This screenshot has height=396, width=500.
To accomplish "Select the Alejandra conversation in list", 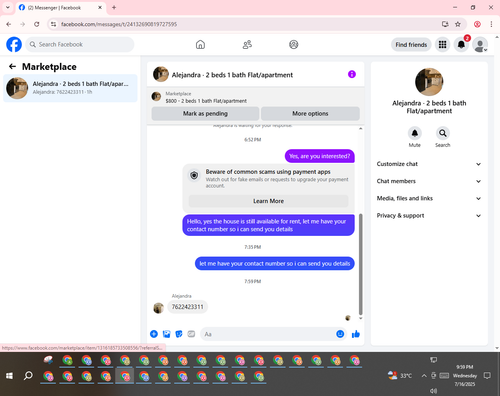I will (70, 88).
